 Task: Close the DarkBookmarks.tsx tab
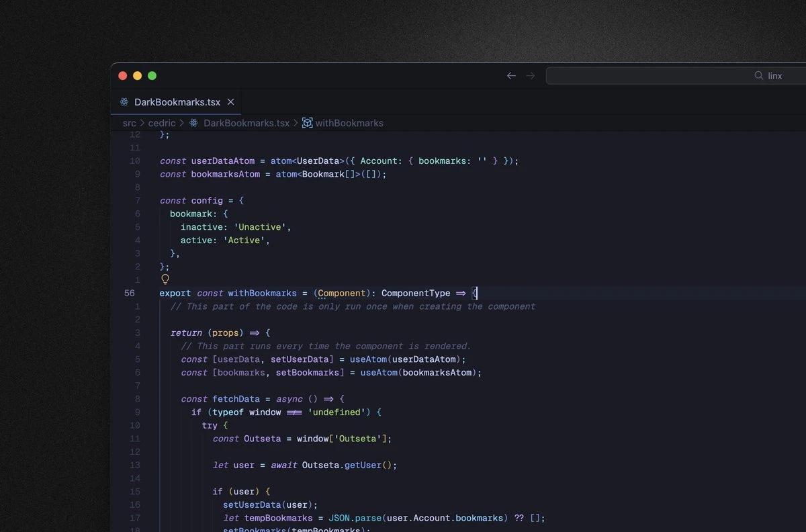(230, 102)
